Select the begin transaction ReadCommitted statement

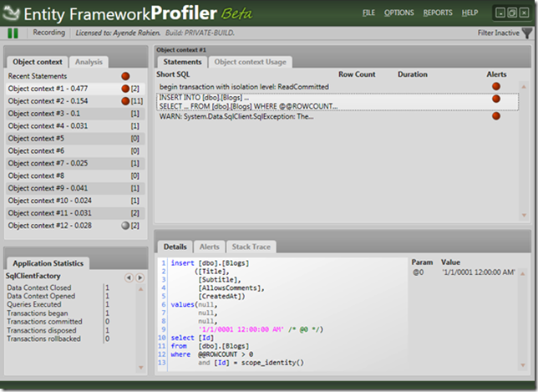(338, 86)
